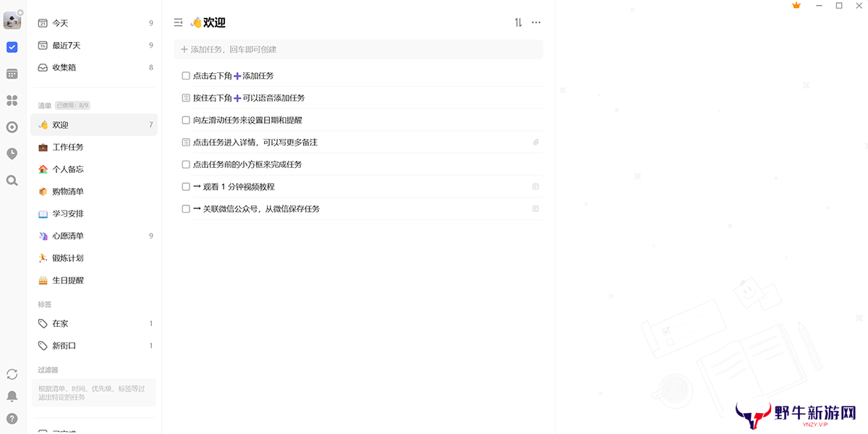Click the 今天 calendar icon
Image resolution: width=868 pixels, height=434 pixels.
43,23
